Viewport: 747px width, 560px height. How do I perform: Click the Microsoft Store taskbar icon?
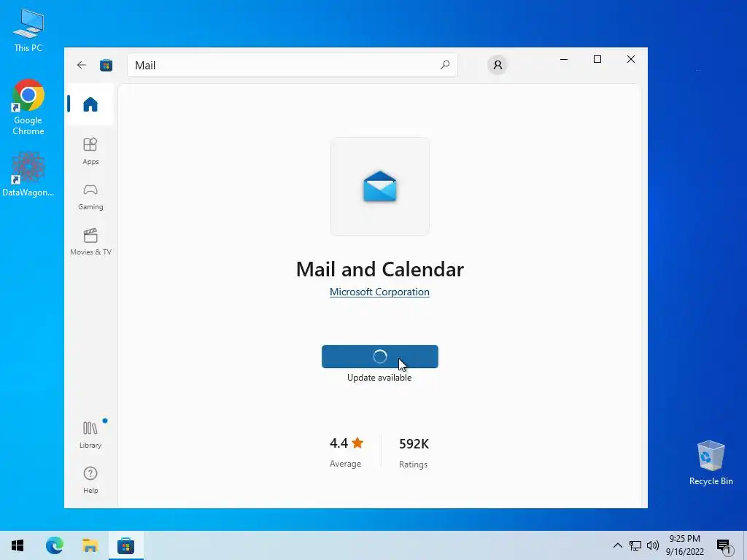point(125,545)
